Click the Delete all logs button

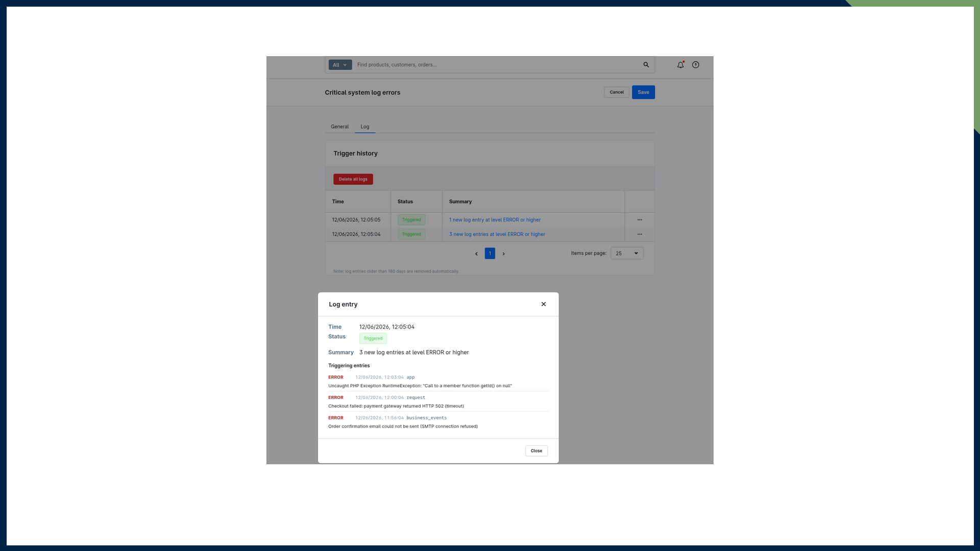(x=353, y=179)
